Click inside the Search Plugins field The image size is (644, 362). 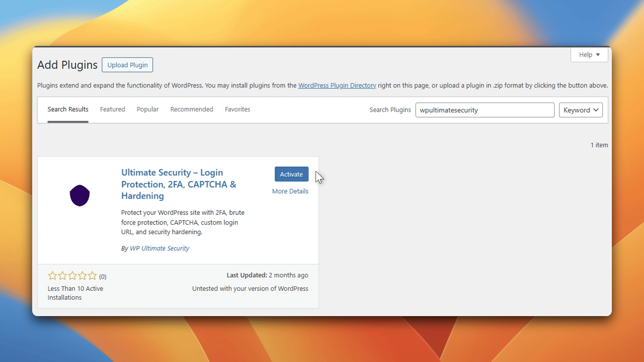coord(485,110)
